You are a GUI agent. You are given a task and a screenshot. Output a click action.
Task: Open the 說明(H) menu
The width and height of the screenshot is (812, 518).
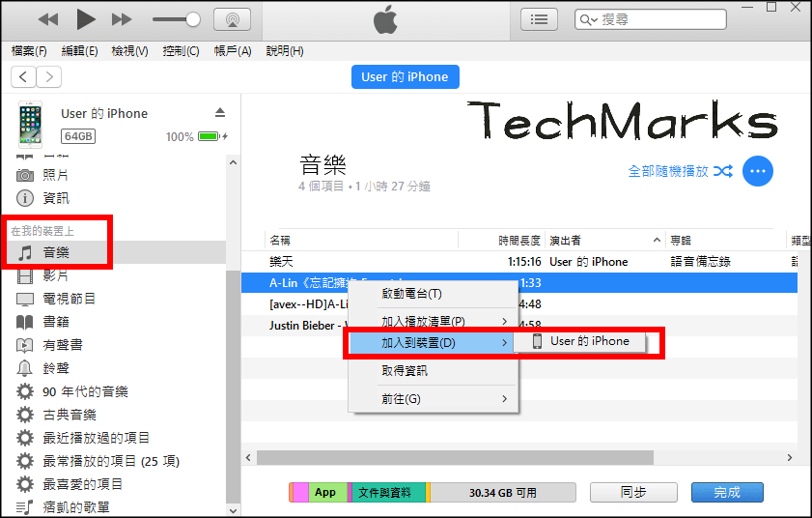tap(284, 51)
